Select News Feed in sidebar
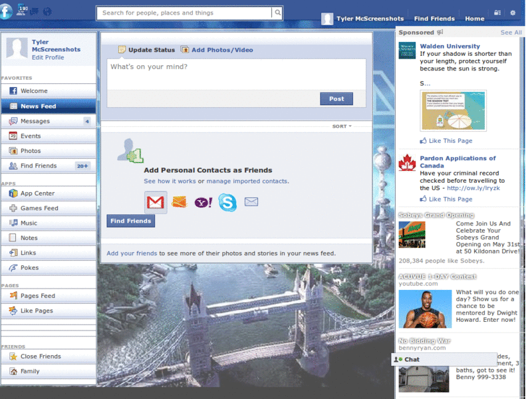Viewport: 532px width, 399px height. click(x=49, y=106)
